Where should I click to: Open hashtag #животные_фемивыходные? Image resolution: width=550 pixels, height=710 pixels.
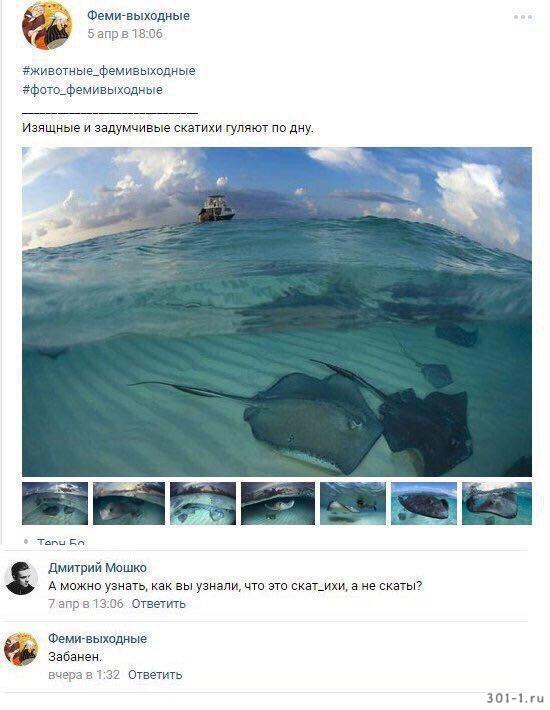click(x=109, y=71)
